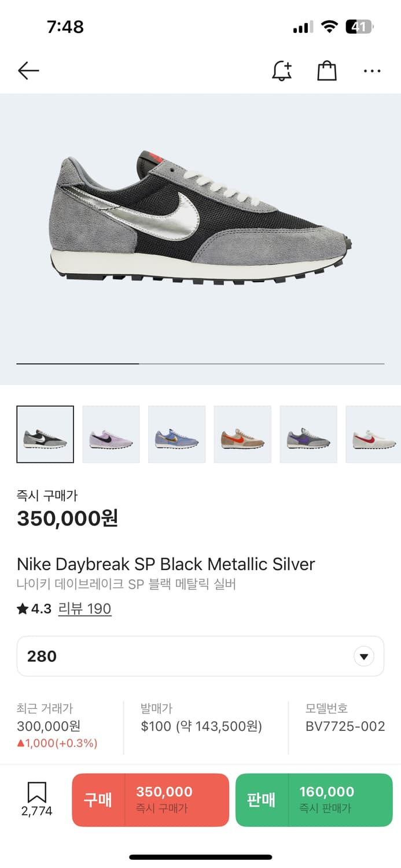The image size is (401, 868).
Task: Open the 리뷰 190 reviews link
Action: pyautogui.click(x=85, y=609)
